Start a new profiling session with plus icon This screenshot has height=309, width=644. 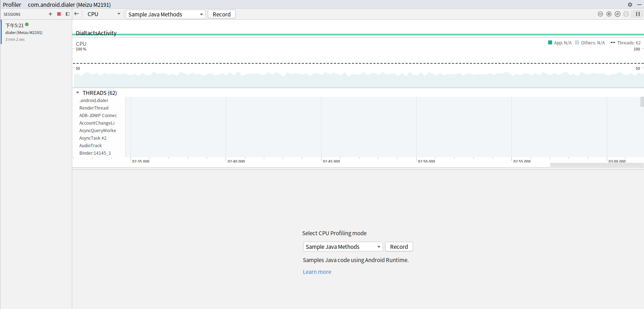pos(50,14)
